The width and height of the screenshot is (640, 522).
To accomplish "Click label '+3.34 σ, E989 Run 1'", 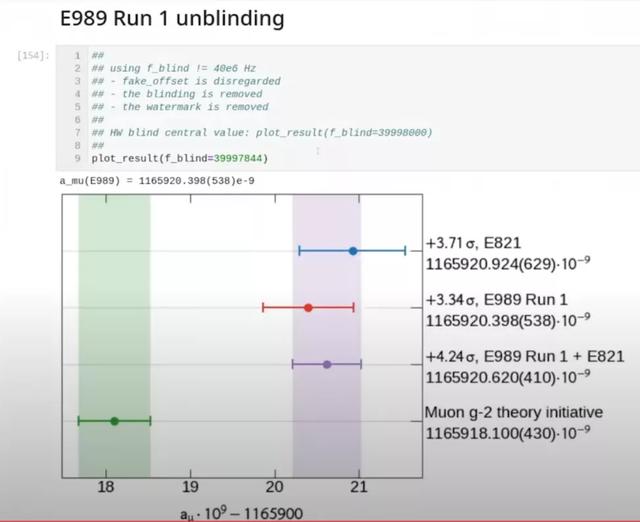I will point(496,300).
